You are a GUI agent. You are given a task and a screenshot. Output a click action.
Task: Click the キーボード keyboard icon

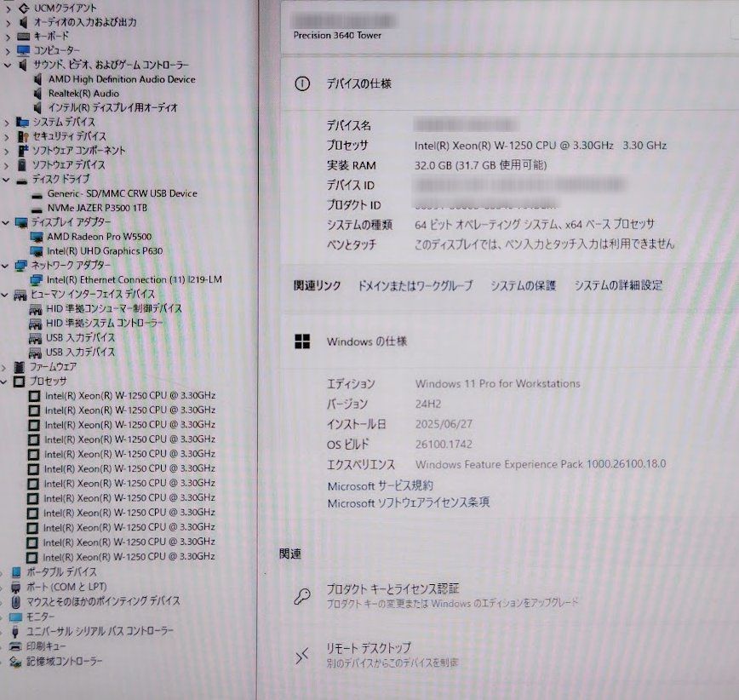23,37
